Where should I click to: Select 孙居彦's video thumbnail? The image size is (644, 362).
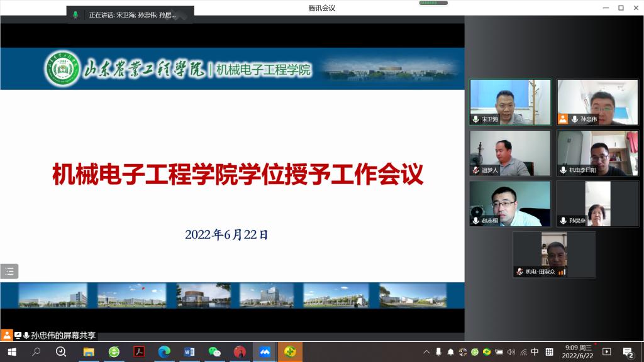597,204
